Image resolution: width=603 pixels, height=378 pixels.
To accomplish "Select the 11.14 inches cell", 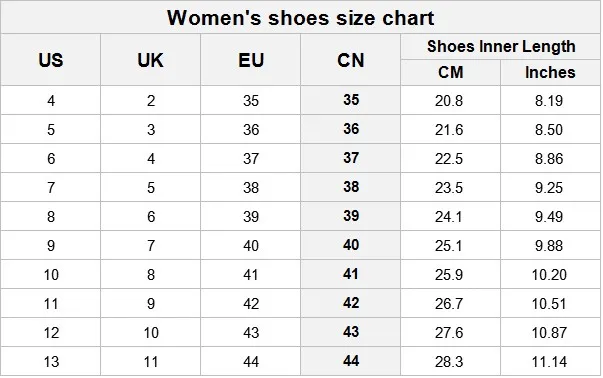I will [x=549, y=362].
